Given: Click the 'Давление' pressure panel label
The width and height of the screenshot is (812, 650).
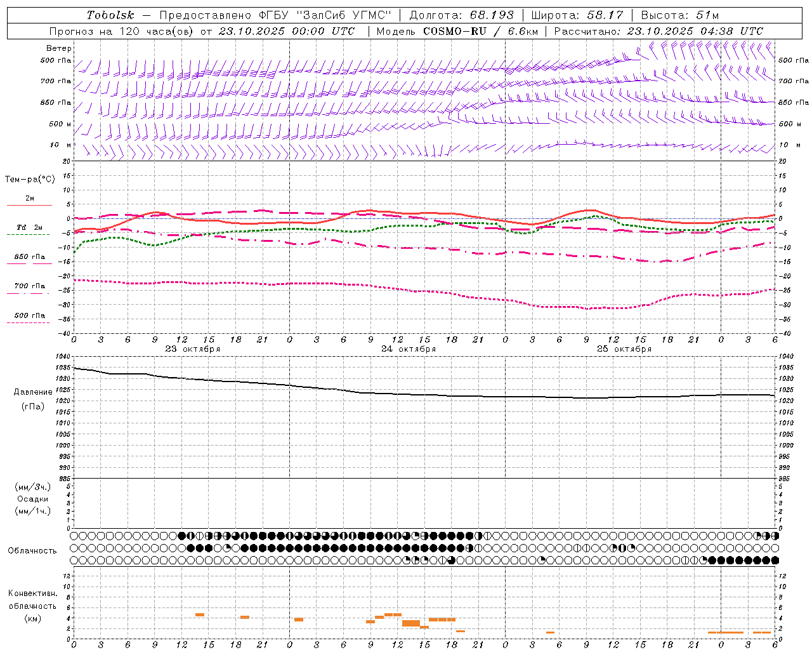Looking at the screenshot, I should [x=33, y=392].
